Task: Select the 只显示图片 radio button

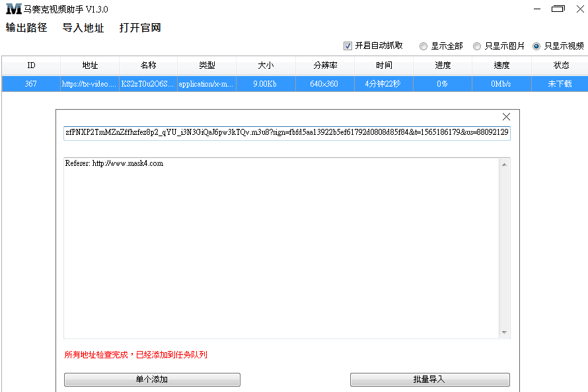Action: pos(477,46)
